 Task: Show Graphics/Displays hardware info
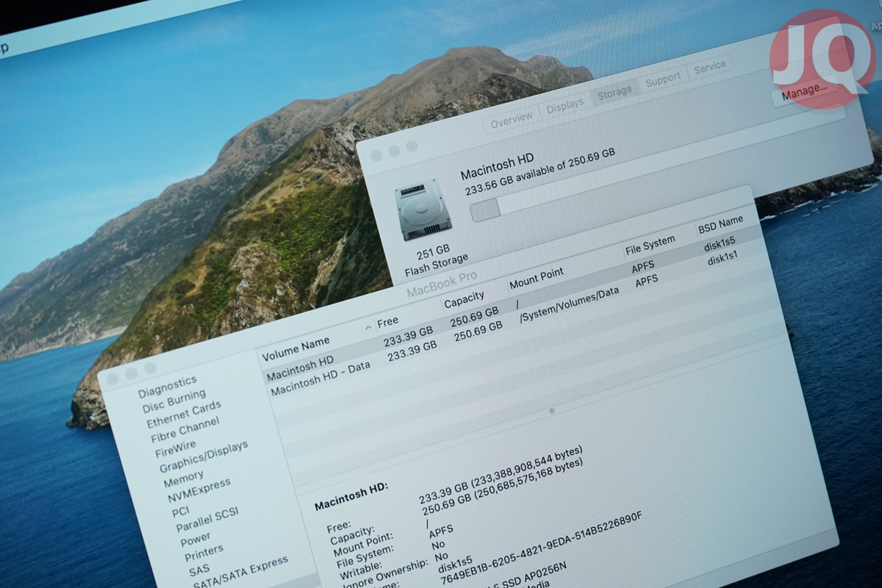tap(204, 456)
